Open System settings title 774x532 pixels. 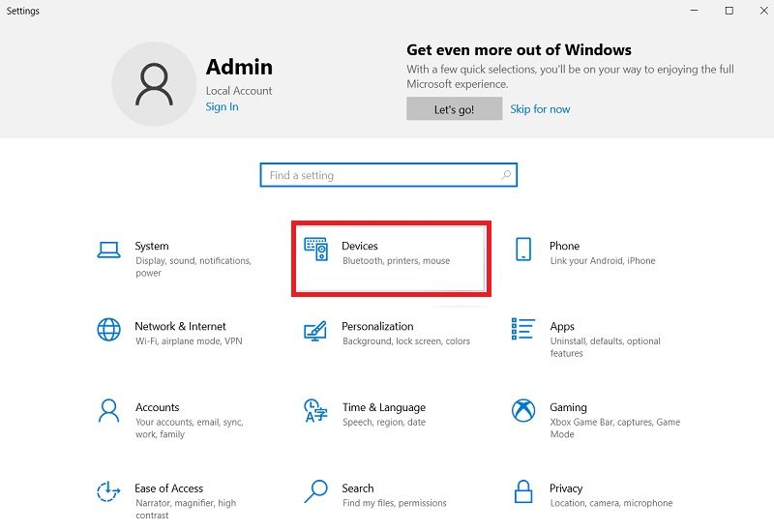152,246
